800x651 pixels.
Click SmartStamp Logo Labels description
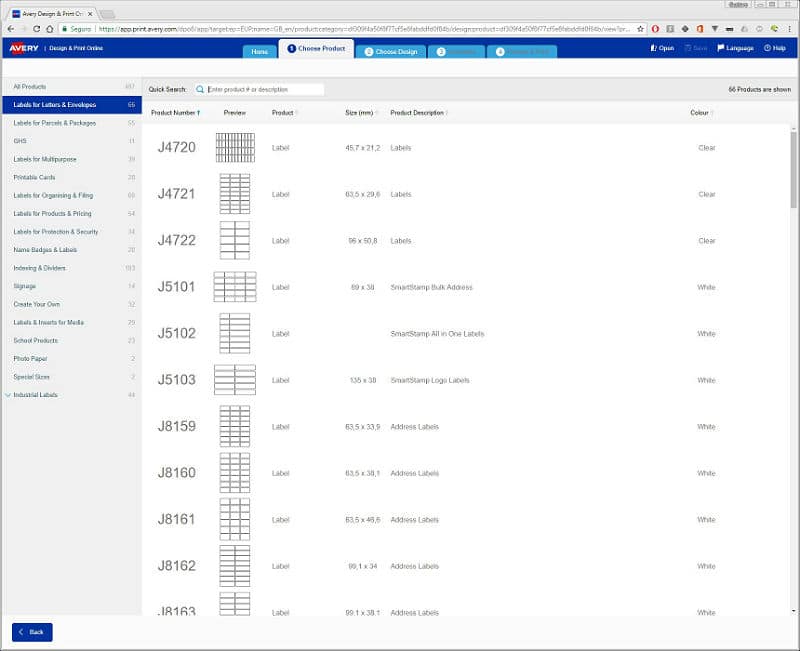click(430, 380)
